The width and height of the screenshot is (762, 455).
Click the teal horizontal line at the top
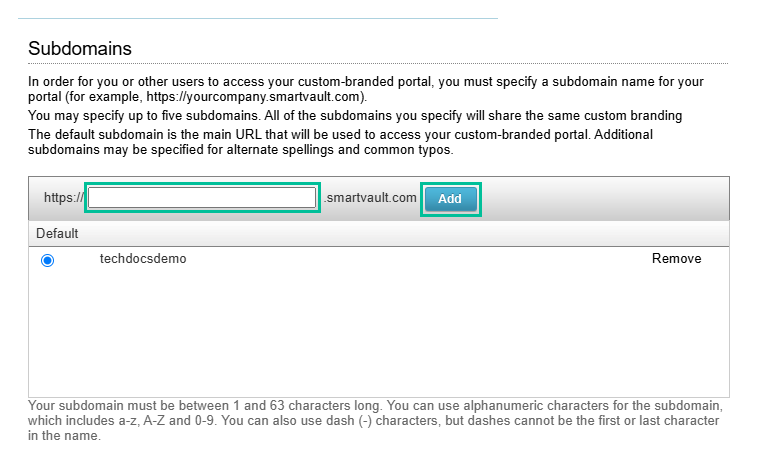[x=258, y=18]
